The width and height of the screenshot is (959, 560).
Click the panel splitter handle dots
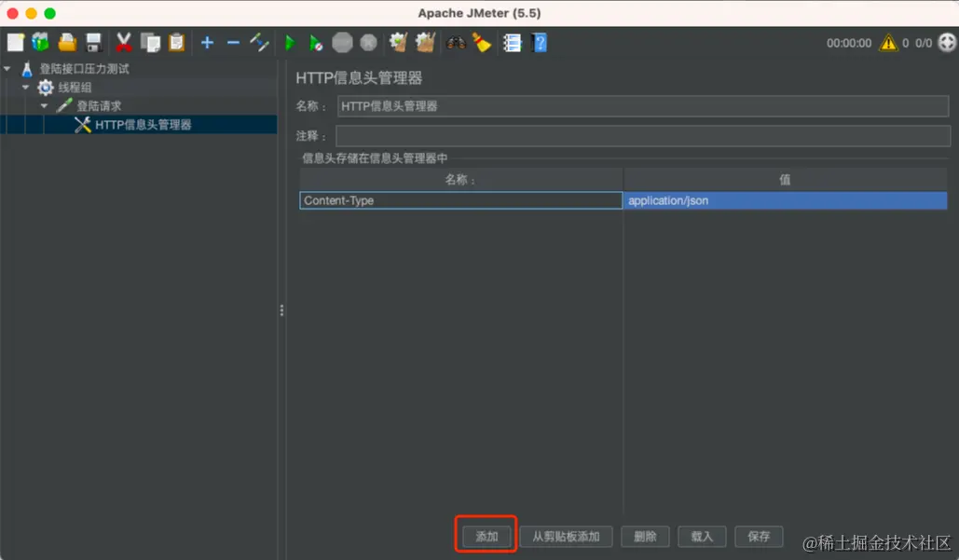[x=281, y=310]
